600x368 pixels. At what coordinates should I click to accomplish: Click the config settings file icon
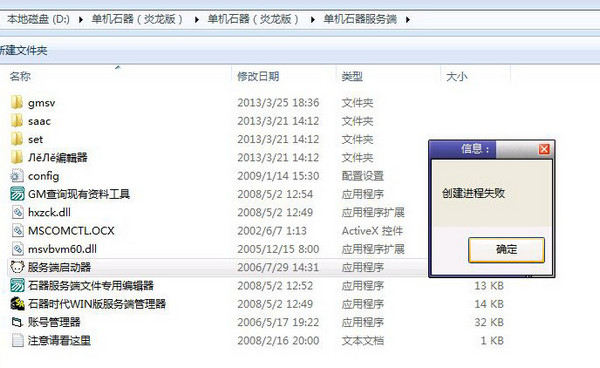(17, 176)
